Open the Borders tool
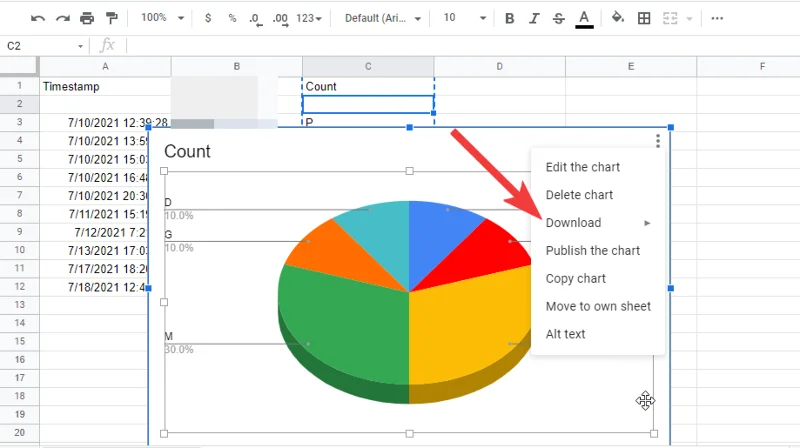The image size is (800, 448). (x=644, y=18)
